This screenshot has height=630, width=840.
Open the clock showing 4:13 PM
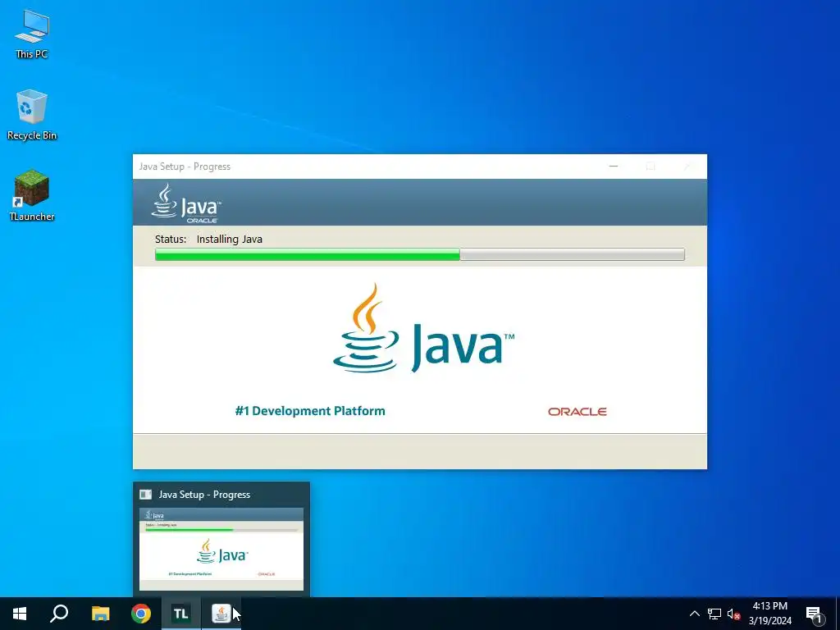769,614
